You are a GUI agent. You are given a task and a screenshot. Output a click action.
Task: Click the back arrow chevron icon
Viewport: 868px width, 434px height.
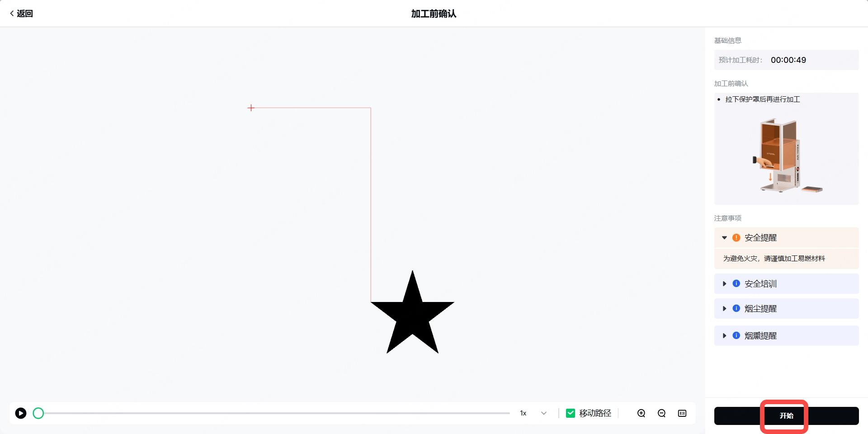[x=12, y=14]
